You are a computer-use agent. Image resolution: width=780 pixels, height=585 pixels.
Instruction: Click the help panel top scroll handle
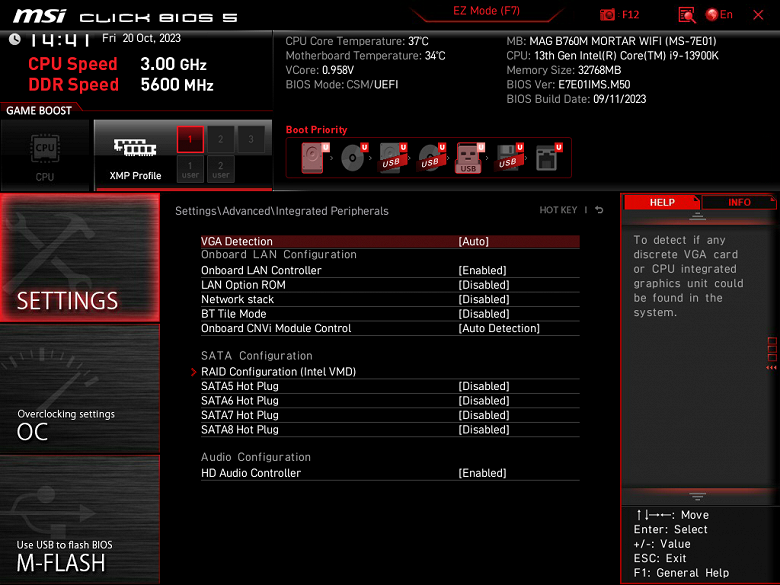point(697,216)
